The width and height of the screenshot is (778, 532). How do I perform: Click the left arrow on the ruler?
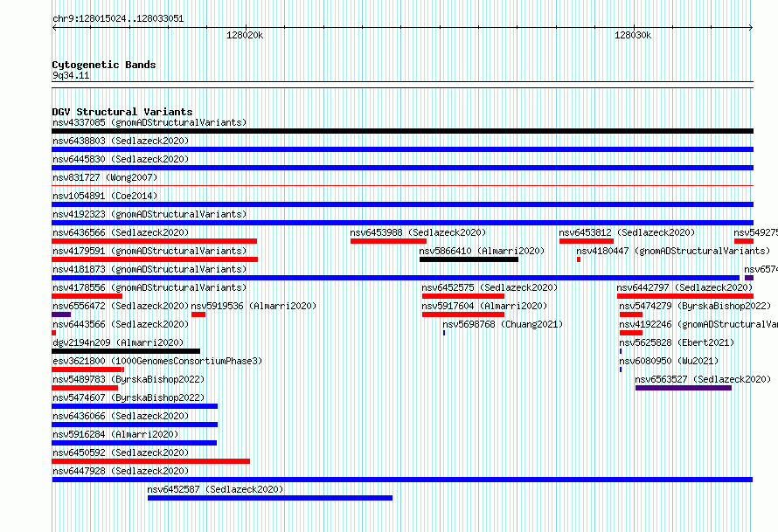pyautogui.click(x=54, y=28)
